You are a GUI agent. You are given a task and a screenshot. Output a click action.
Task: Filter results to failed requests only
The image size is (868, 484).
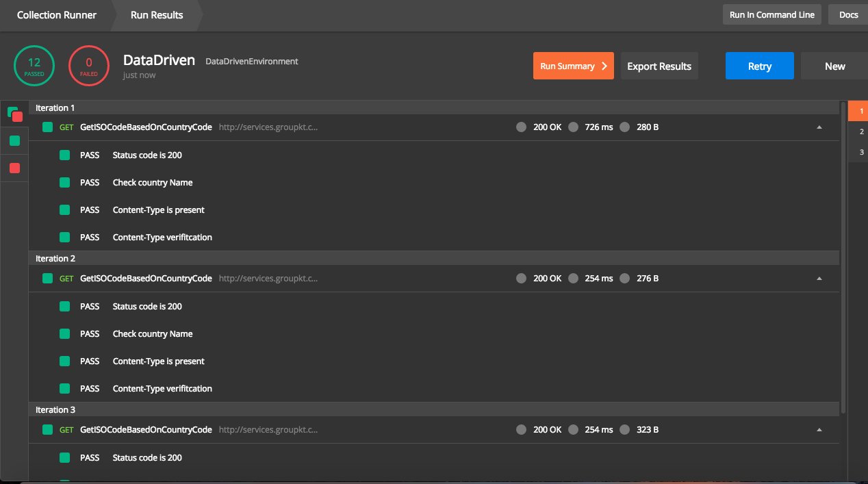coord(14,168)
